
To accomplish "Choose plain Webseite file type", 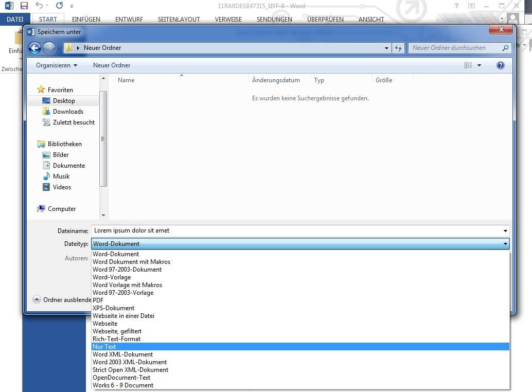I will point(300,324).
